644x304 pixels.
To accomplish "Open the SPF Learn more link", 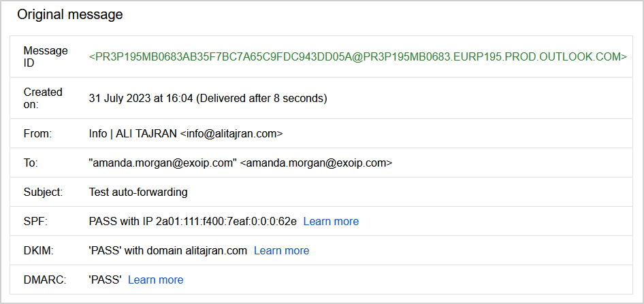I will 331,222.
